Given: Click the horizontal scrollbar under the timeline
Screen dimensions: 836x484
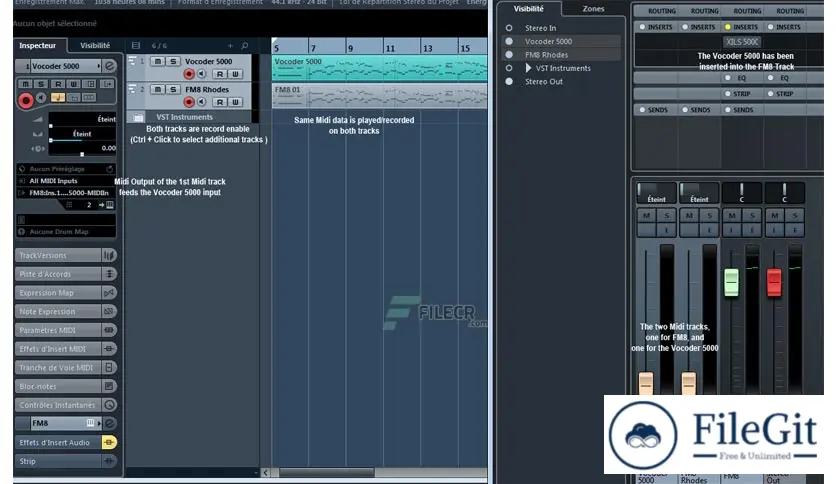Looking at the screenshot, I should 327,472.
